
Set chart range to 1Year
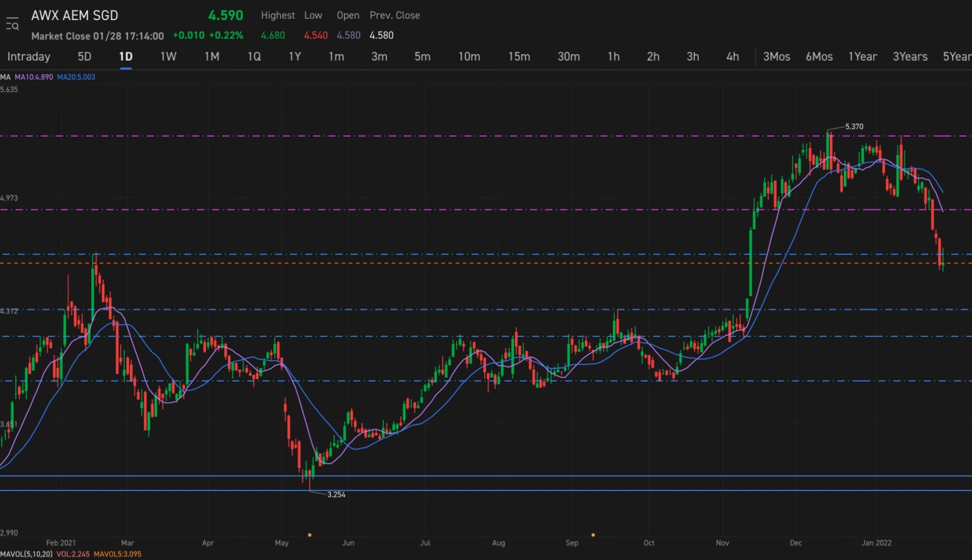863,56
